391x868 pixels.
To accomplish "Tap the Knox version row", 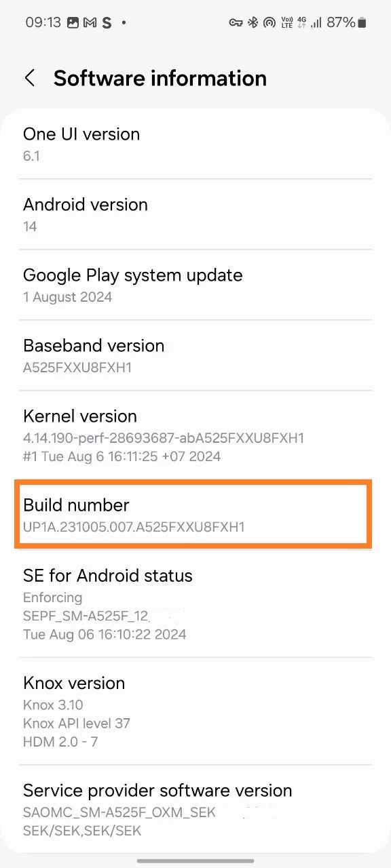I will 195,711.
